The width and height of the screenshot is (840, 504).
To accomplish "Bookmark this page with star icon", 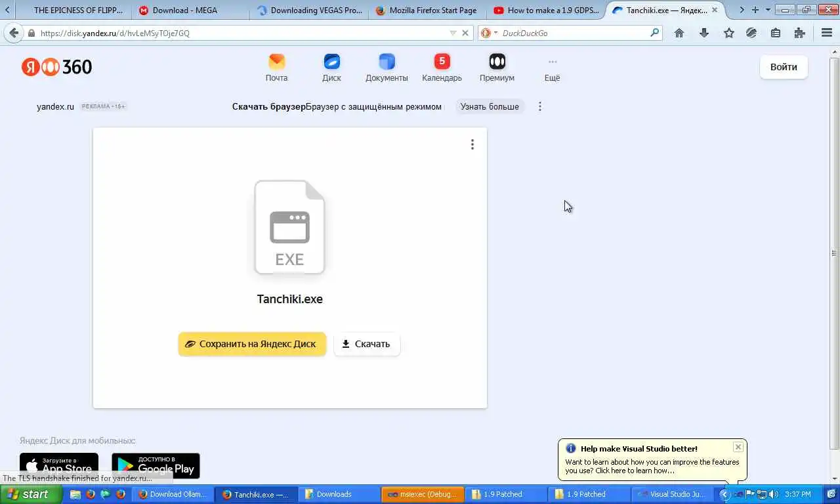I will tap(728, 33).
